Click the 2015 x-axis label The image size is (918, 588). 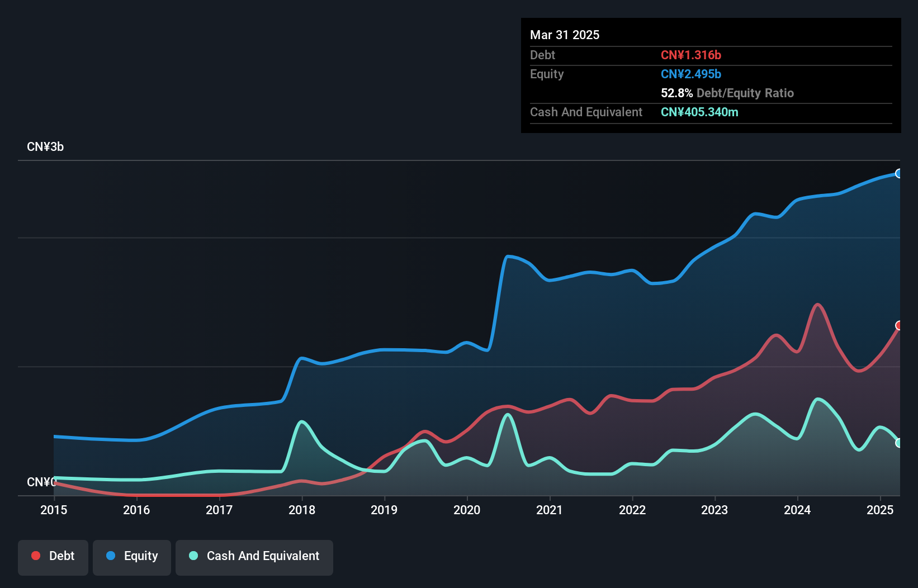[54, 510]
